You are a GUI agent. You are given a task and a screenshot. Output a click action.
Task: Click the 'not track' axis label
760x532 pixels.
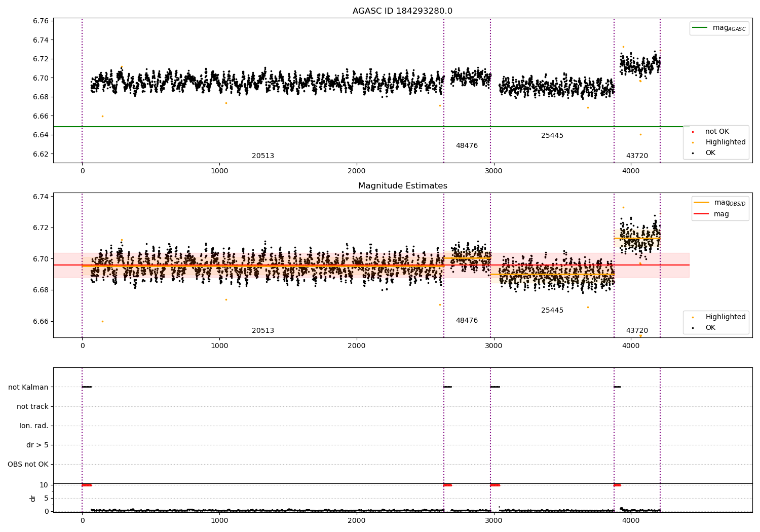(x=32, y=407)
